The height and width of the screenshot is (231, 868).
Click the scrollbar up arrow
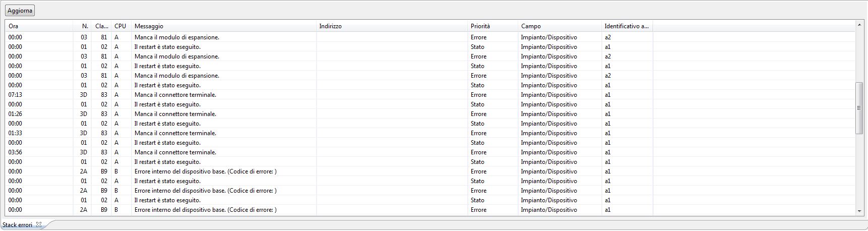859,25
